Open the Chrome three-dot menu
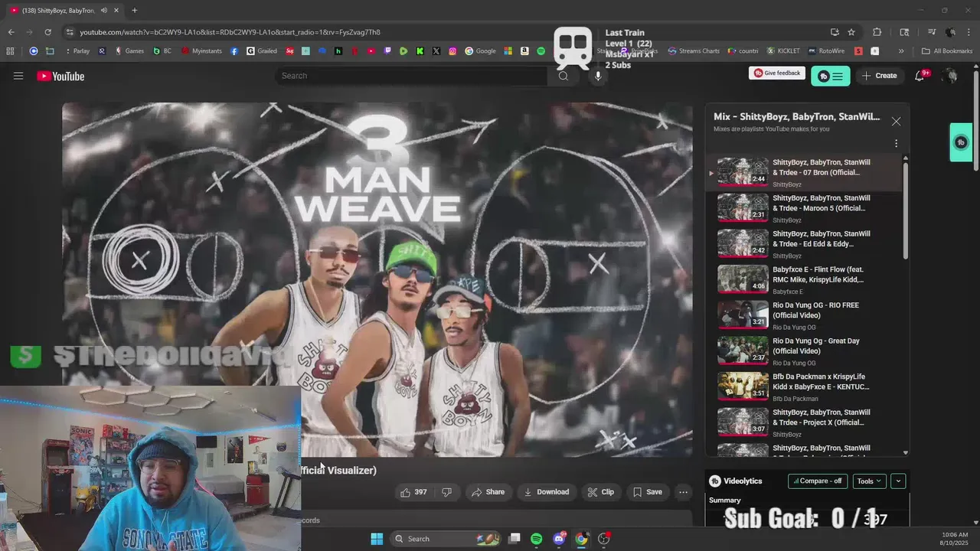This screenshot has width=980, height=551. [x=969, y=32]
